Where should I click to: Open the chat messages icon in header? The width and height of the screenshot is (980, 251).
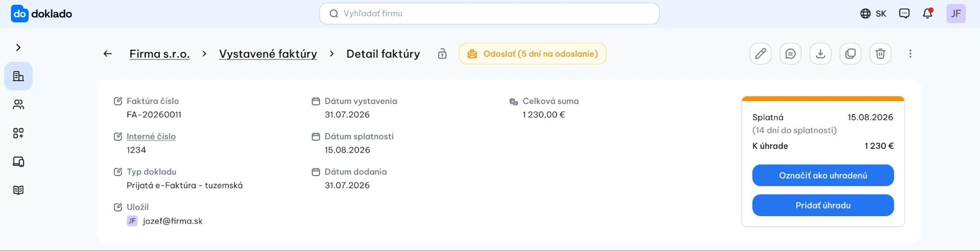pyautogui.click(x=904, y=14)
